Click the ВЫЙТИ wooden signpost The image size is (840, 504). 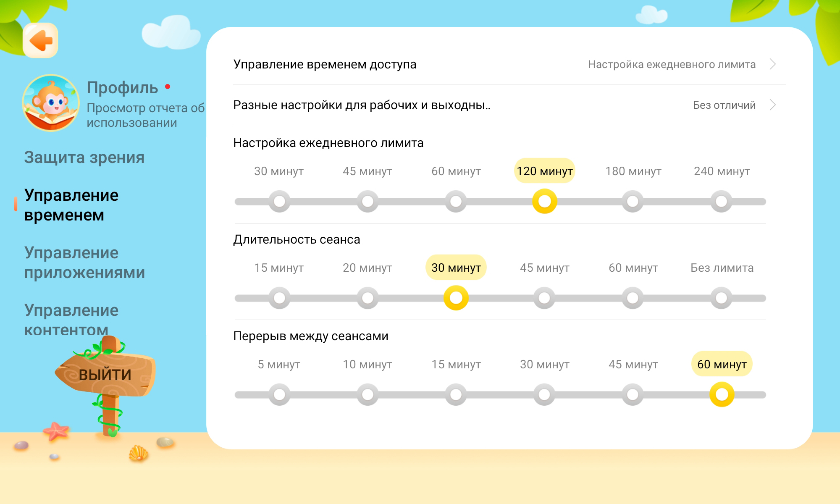click(x=105, y=374)
